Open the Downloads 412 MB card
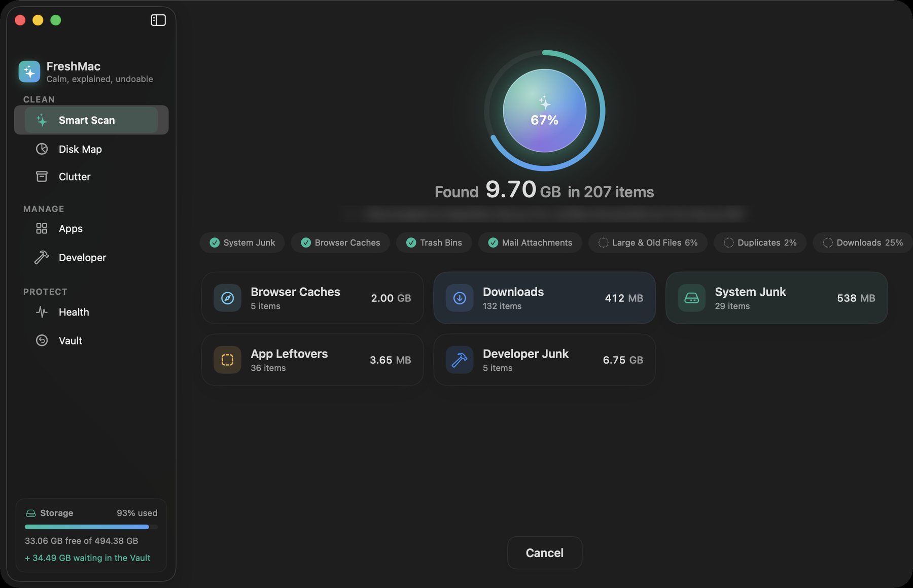This screenshot has width=913, height=588. click(544, 298)
